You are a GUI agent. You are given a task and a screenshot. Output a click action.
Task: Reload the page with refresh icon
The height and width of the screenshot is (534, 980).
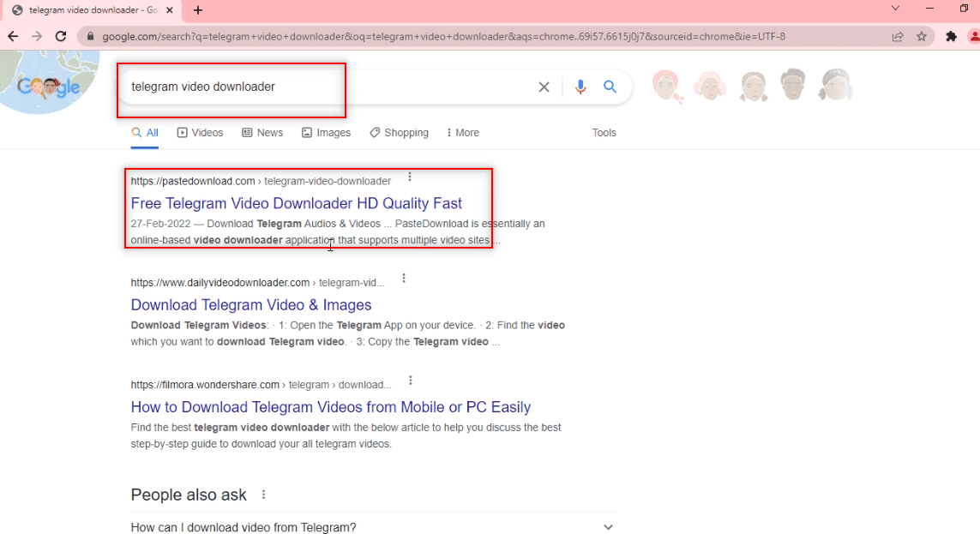pyautogui.click(x=61, y=36)
